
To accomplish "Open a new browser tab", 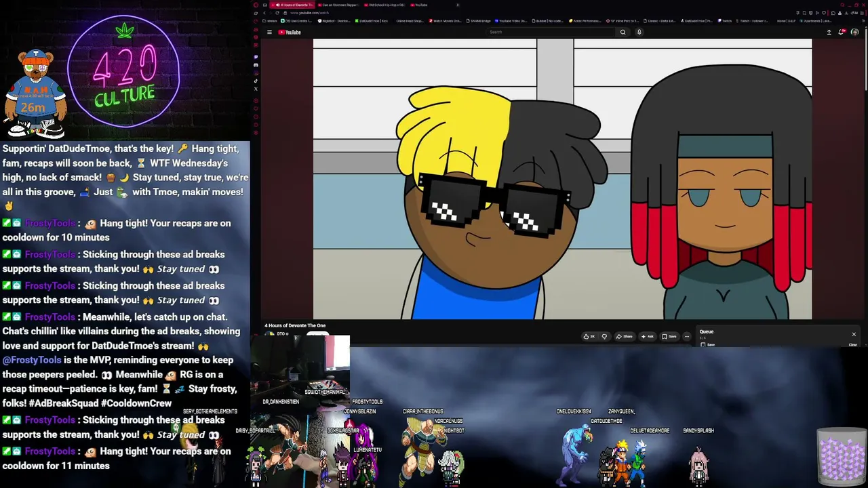I will point(458,5).
